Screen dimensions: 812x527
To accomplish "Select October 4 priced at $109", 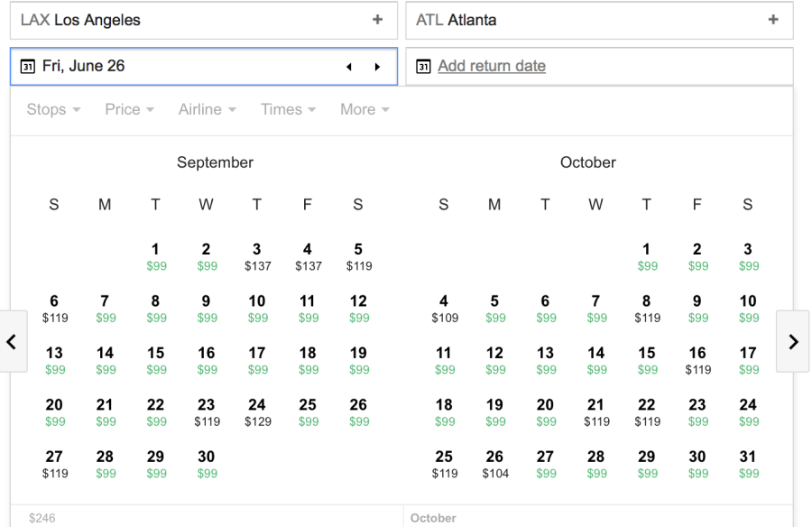I will [x=444, y=309].
